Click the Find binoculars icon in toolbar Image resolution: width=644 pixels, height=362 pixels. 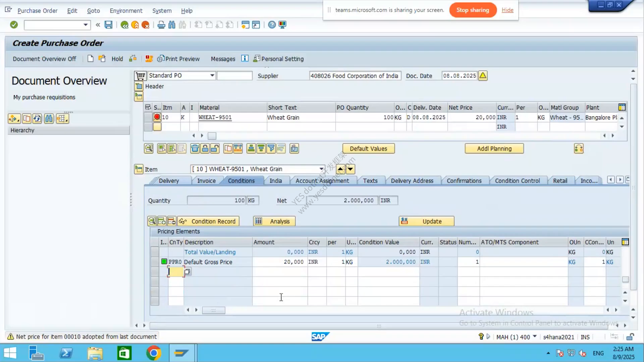172,25
